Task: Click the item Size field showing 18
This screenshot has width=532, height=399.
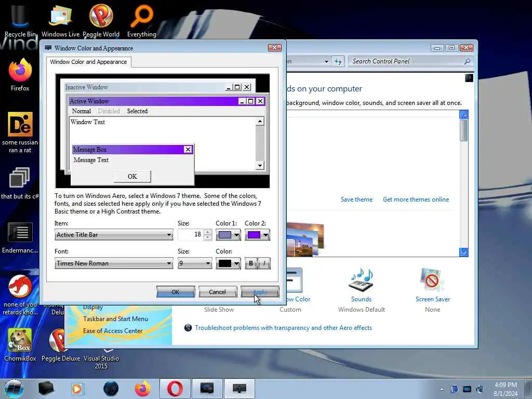Action: pos(191,234)
